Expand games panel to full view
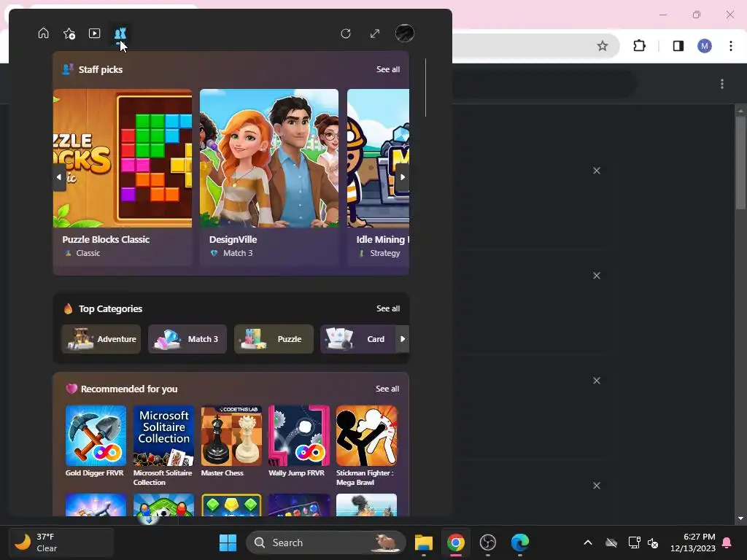Viewport: 747px width, 560px height. 375,34
